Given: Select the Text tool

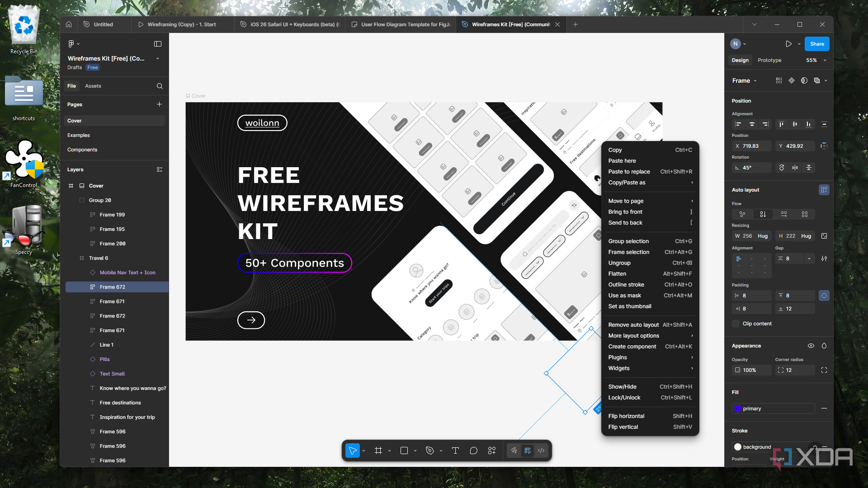Looking at the screenshot, I should pos(455,450).
